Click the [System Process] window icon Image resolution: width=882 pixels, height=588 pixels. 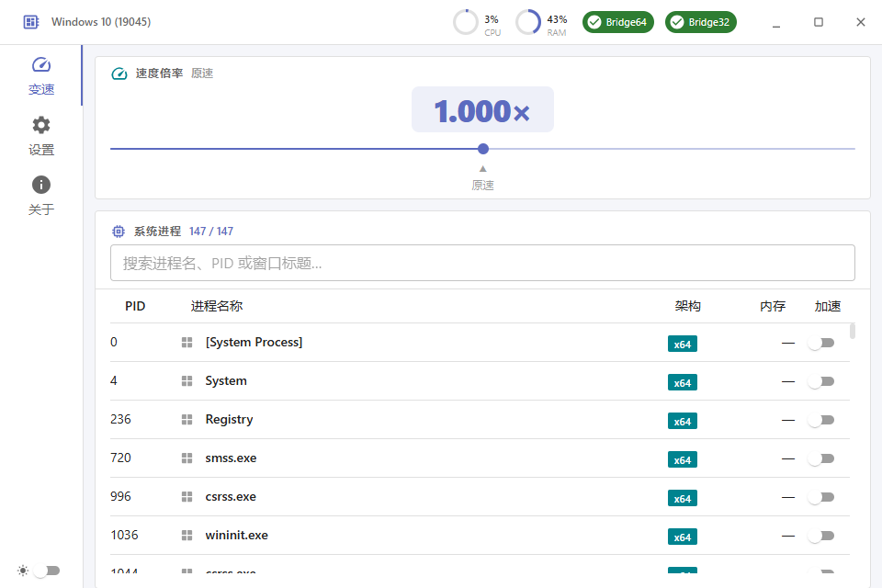click(187, 343)
